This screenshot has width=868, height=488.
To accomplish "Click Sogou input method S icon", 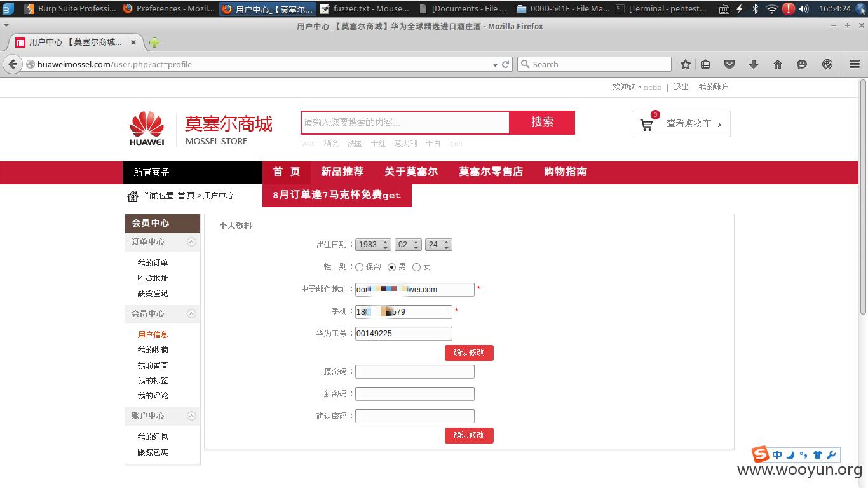I will pyautogui.click(x=761, y=454).
